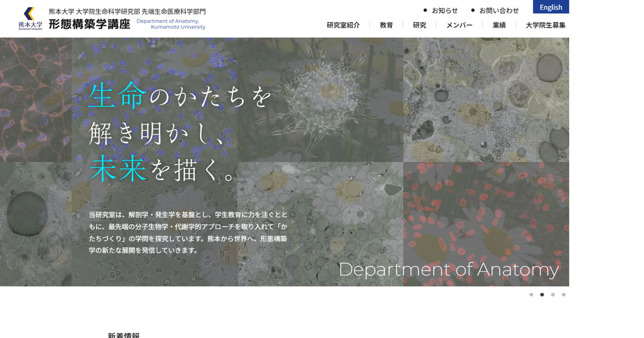The height and width of the screenshot is (338, 644).
Task: Open the 研究 navigation menu
Action: (419, 25)
